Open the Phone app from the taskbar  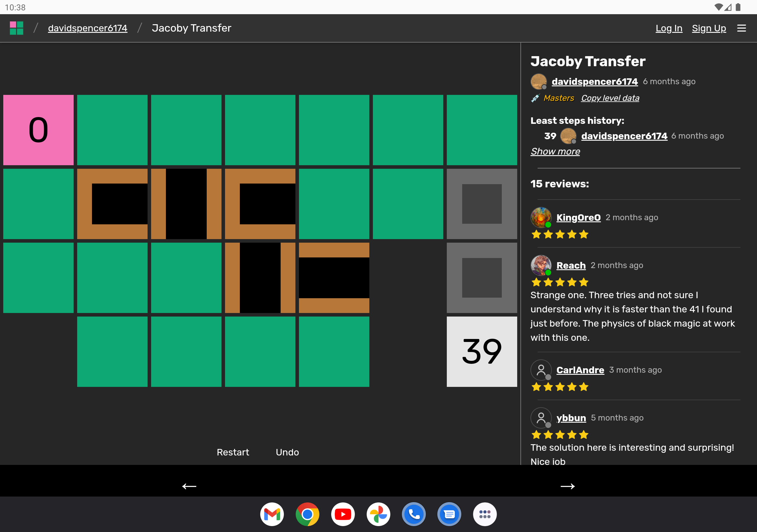click(x=414, y=514)
